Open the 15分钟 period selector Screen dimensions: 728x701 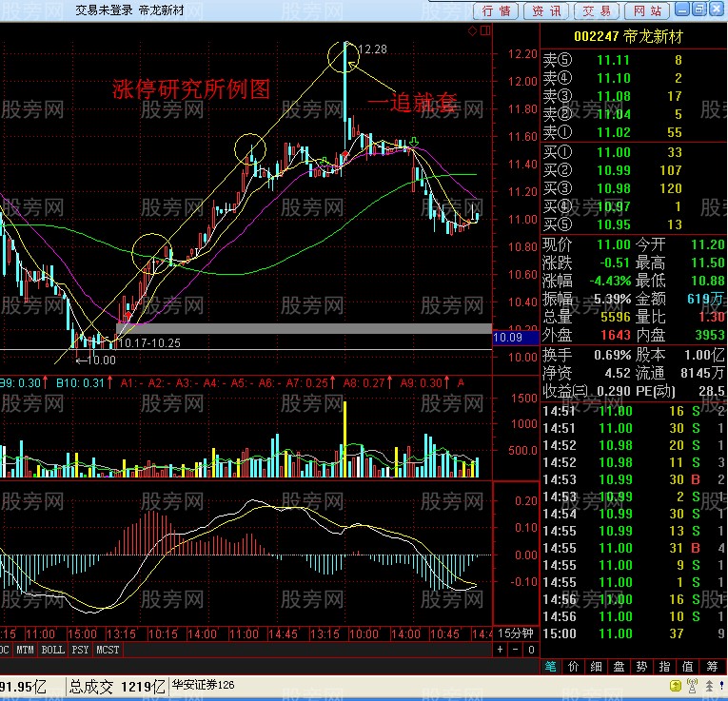click(x=516, y=633)
